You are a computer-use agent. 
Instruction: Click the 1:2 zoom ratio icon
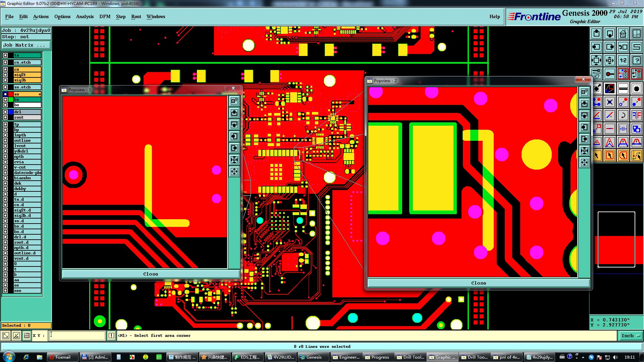[623, 60]
